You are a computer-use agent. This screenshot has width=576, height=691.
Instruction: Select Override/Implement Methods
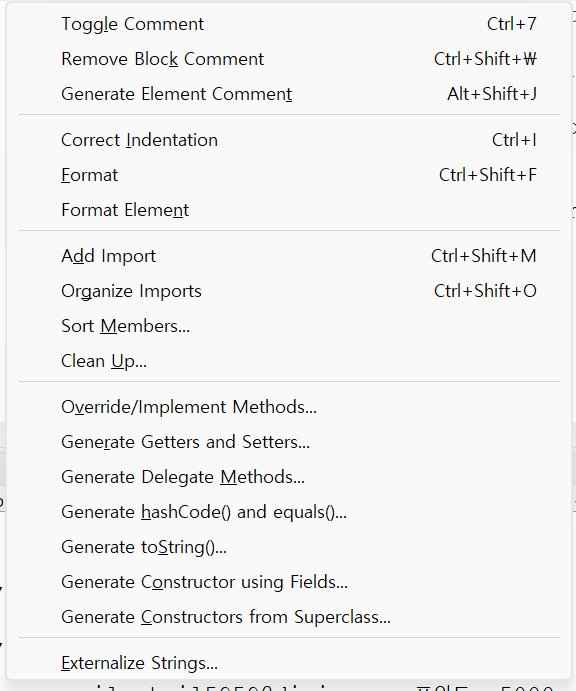(289, 407)
